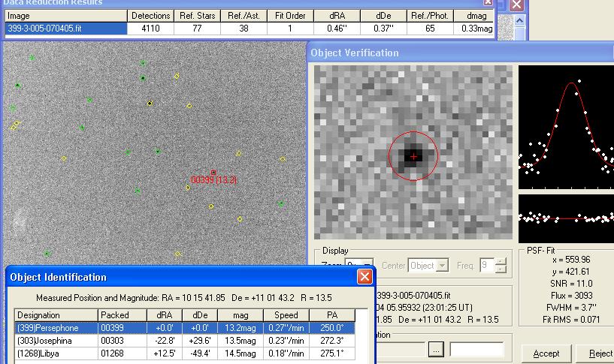
Task: Click the 01268 packed designation cell
Action: [122, 353]
